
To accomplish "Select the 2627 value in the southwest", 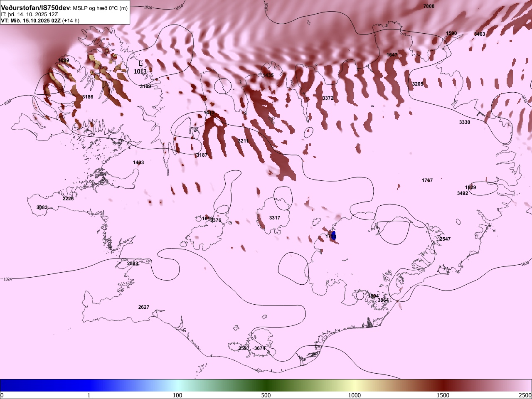I will [x=144, y=307].
